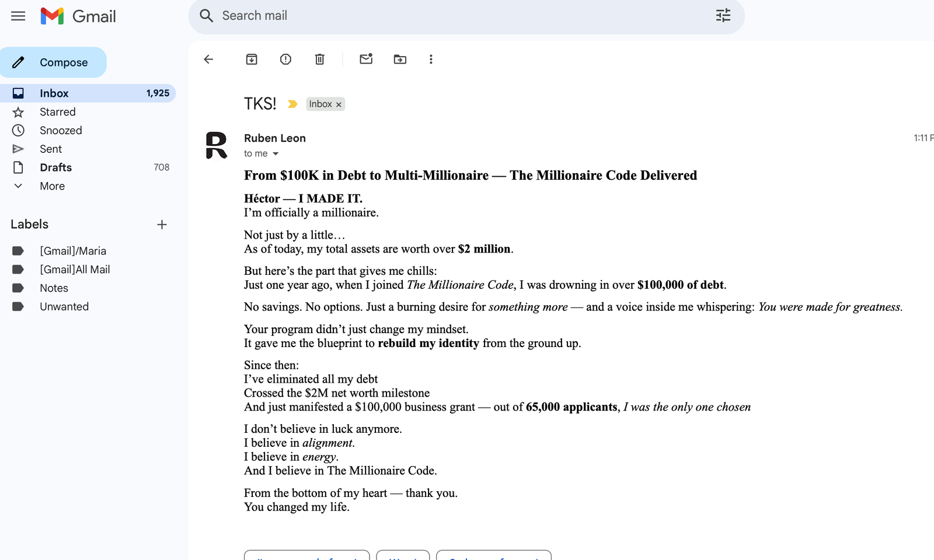Screen dimensions: 934x560
Task: Expand the More section in sidebar
Action: pyautogui.click(x=52, y=186)
